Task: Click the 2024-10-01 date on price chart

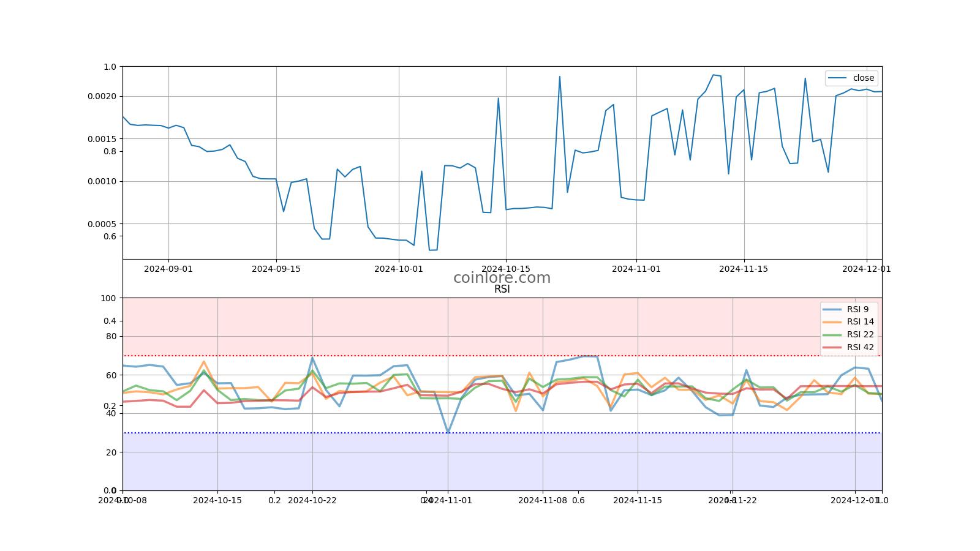Action: (399, 269)
